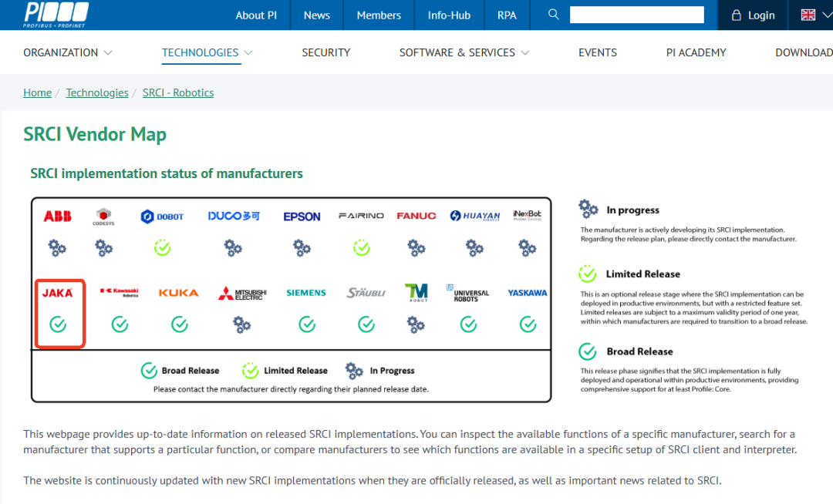The image size is (833, 504).
Task: Click the Stäubli logo
Action: 366,292
